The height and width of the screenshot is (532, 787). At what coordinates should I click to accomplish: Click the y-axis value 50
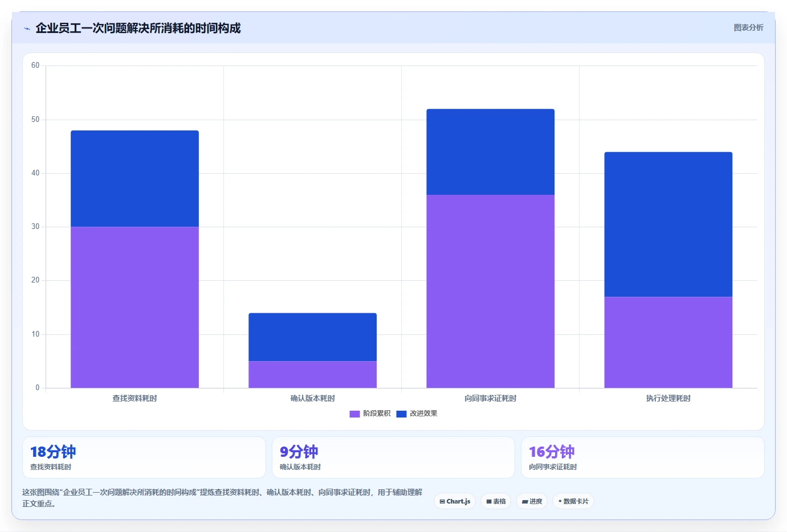(35, 120)
